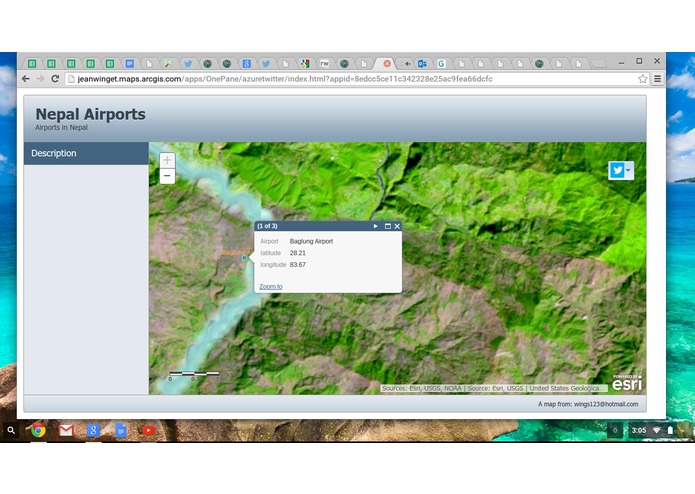Open Google Docs from the shelf
The height and width of the screenshot is (494, 695).
tap(121, 430)
